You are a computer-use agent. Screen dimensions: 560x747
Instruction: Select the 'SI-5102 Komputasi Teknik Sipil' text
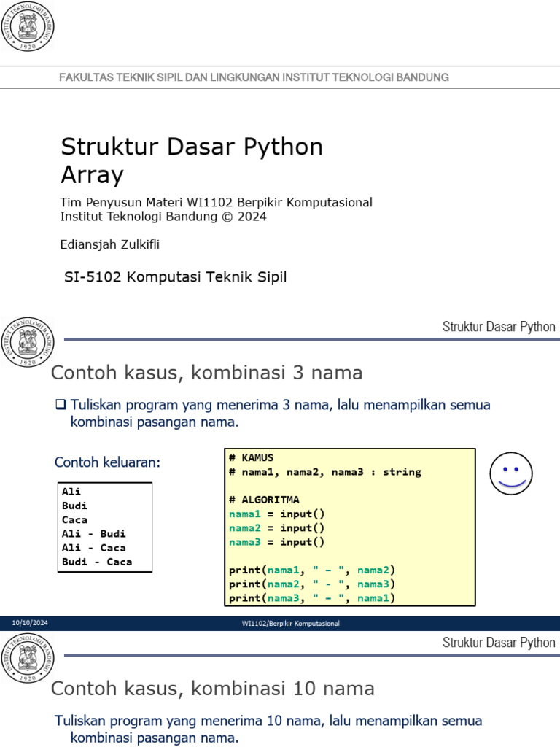176,277
